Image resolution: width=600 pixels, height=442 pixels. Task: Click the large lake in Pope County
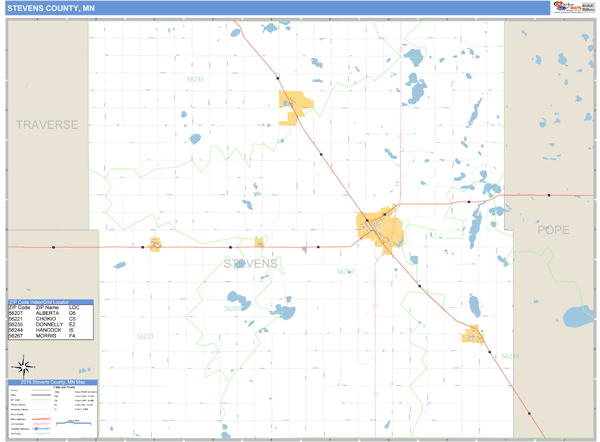coord(578,317)
